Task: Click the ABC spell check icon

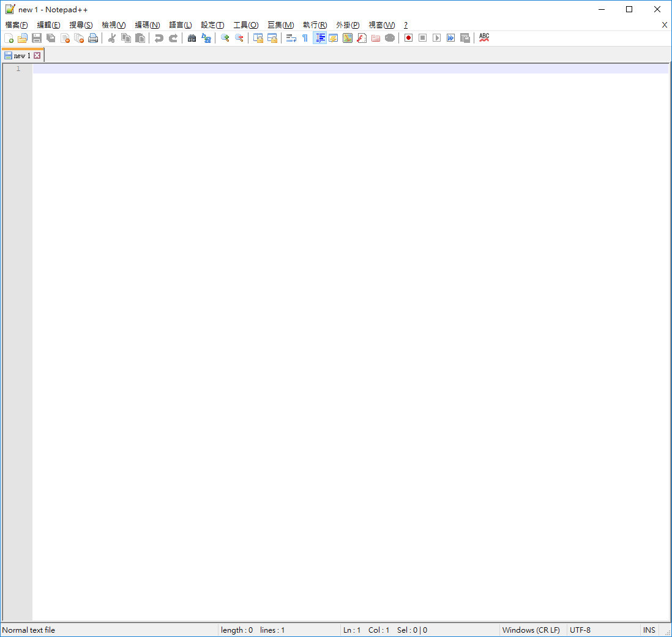Action: 484,38
